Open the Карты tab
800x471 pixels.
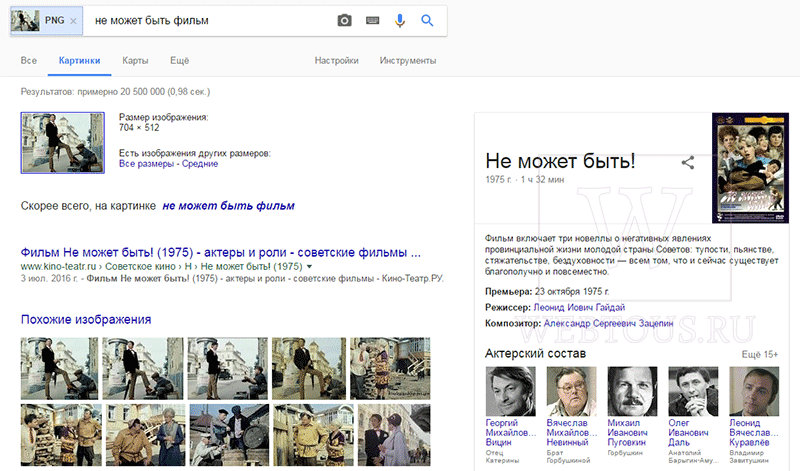pyautogui.click(x=135, y=60)
